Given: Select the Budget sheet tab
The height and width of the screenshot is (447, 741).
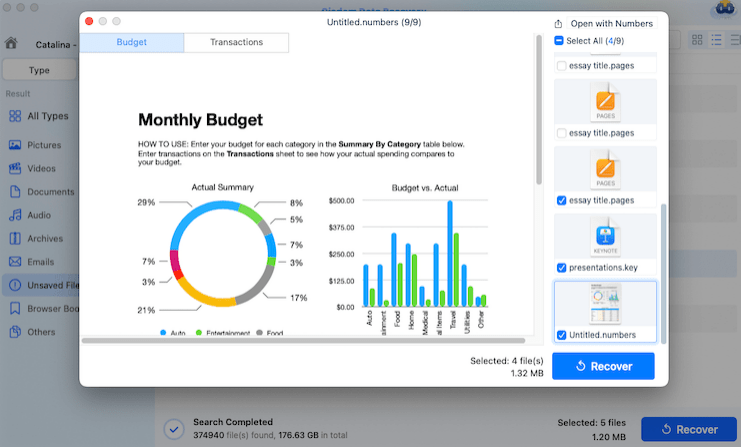Looking at the screenshot, I should tap(132, 43).
